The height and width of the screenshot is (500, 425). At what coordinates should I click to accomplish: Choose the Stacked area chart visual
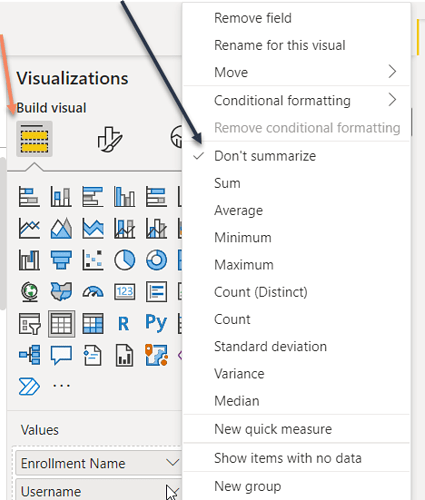pyautogui.click(x=93, y=228)
